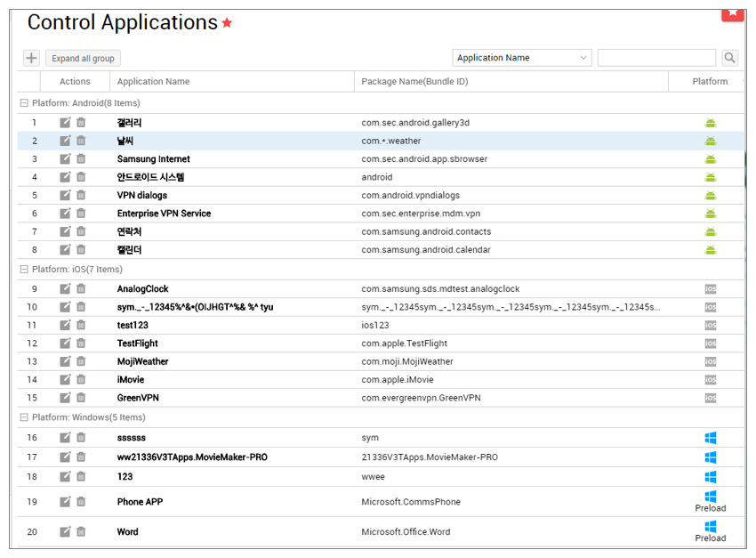Screen dimensions: 756x558
Task: Click the com.samsung.android.calendar cell
Action: coord(426,249)
